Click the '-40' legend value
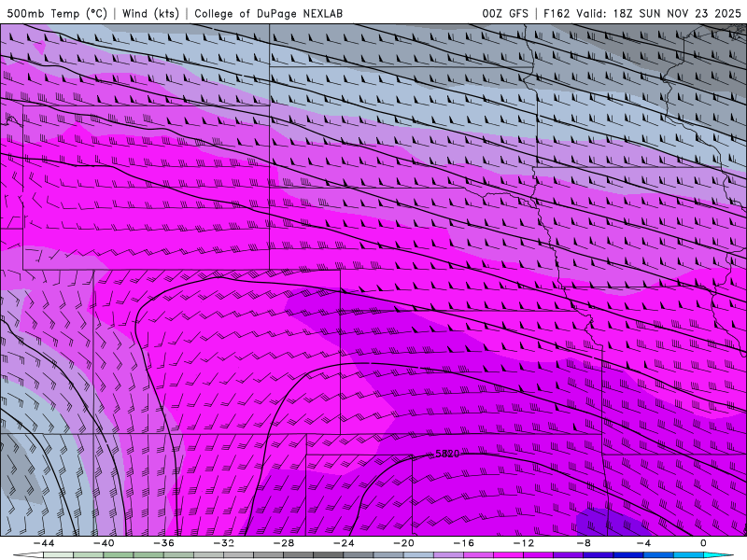747x560 pixels. coord(104,543)
